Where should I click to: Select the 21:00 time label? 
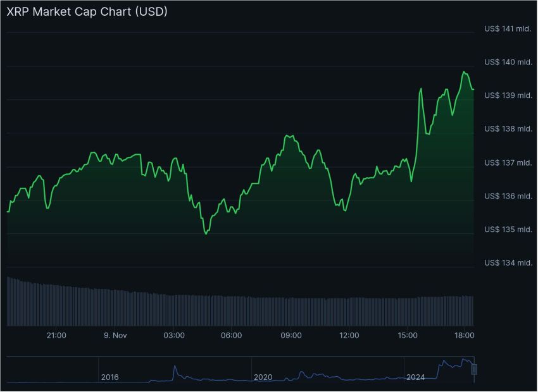[57, 336]
